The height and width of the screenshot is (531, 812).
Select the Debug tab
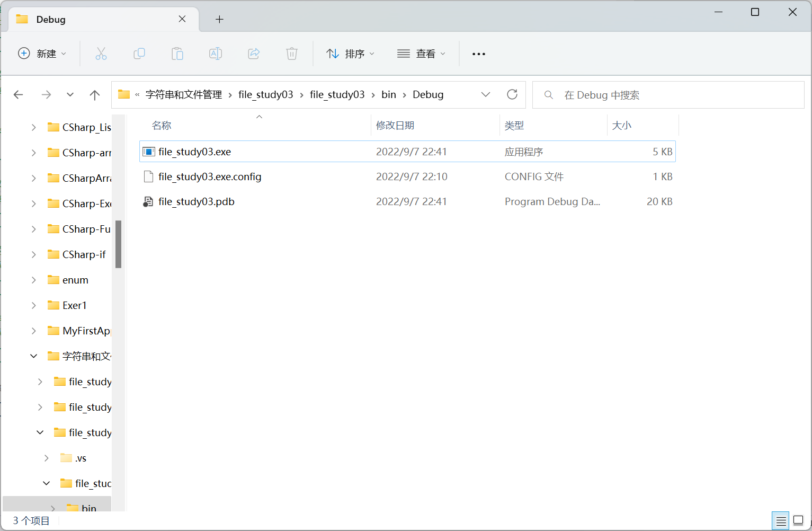pos(104,20)
